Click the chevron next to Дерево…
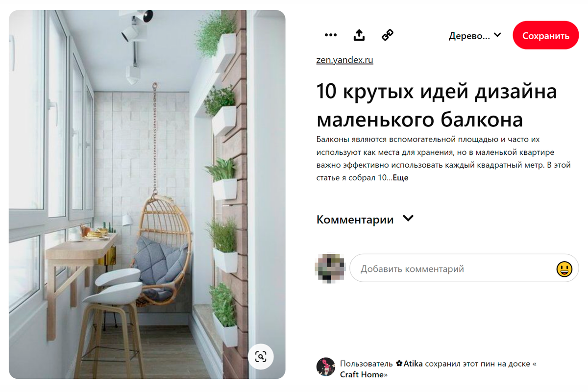This screenshot has width=588, height=392. (x=497, y=35)
